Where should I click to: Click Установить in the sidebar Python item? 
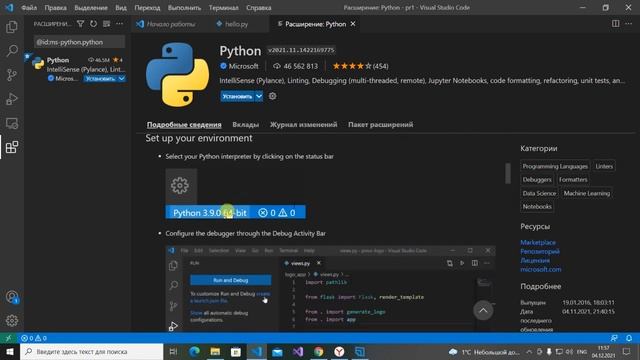pyautogui.click(x=100, y=78)
